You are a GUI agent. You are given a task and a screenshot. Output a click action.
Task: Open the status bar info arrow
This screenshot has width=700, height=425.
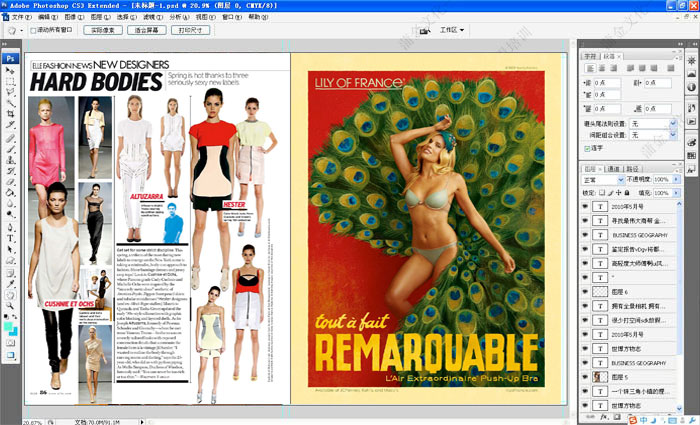click(x=142, y=421)
